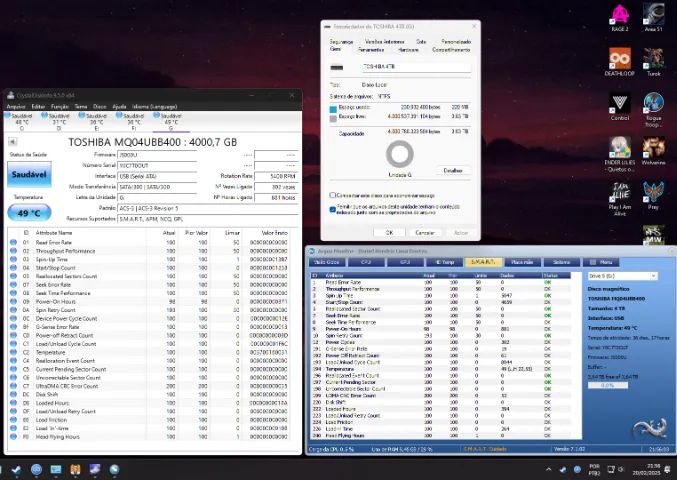Launch the ENDER LILIES desktop shortcut
This screenshot has width=677, height=480.
[x=620, y=155]
